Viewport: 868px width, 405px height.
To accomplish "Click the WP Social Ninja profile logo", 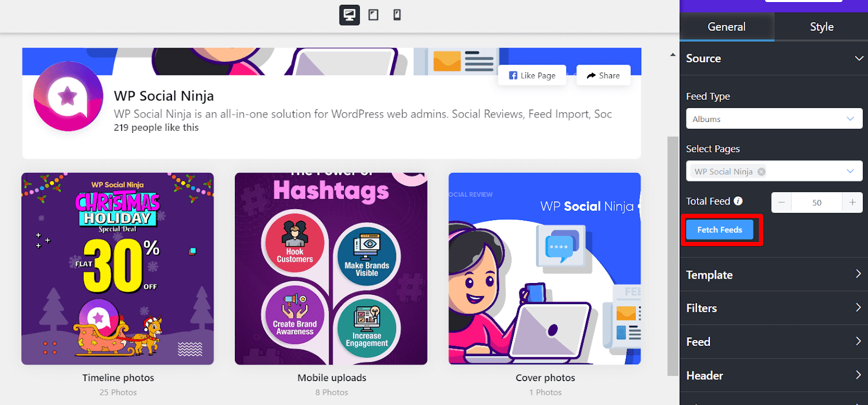I will (x=68, y=97).
